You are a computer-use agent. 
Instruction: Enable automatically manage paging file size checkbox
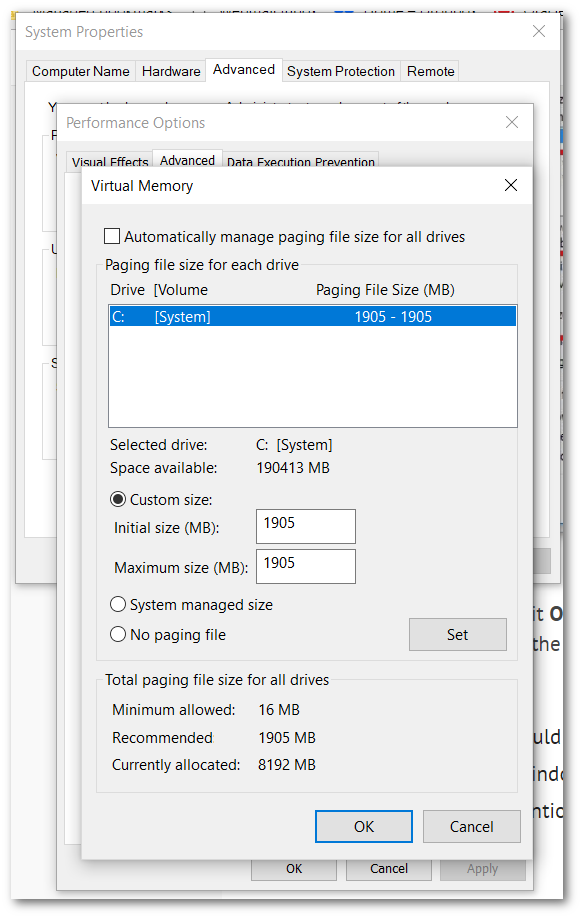click(x=112, y=237)
